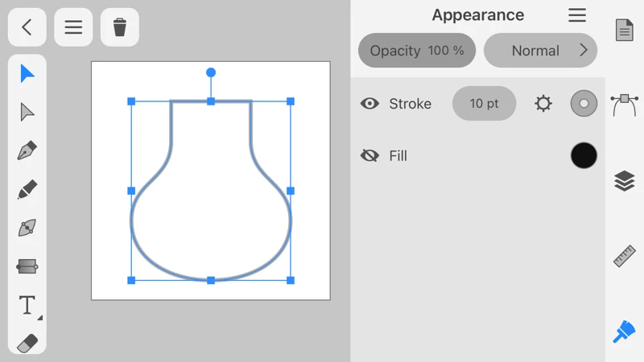644x362 pixels.
Task: Open the path nodes panel icon
Action: point(624,104)
